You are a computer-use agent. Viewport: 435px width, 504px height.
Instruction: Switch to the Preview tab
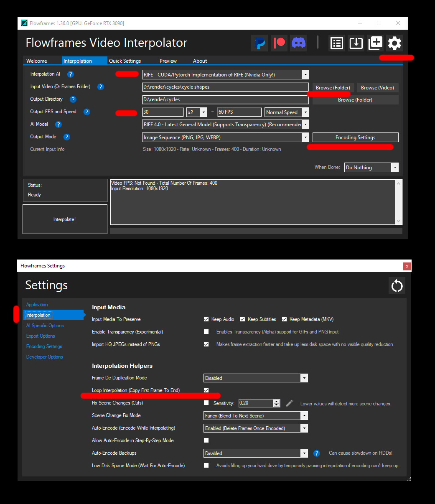(168, 61)
